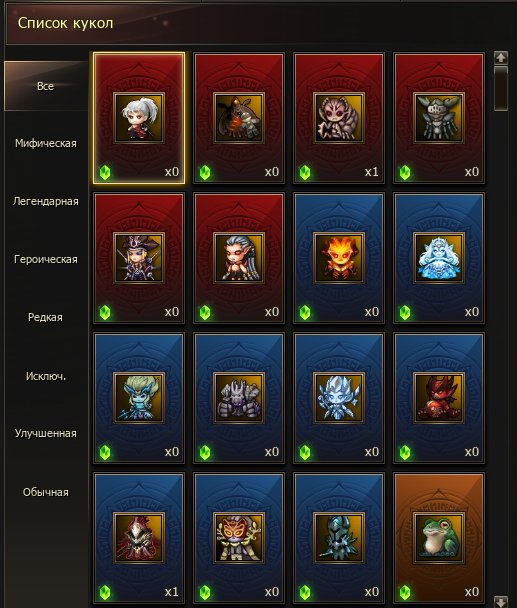517x608 pixels.
Task: Open the Легендарная category
Action: [46, 201]
